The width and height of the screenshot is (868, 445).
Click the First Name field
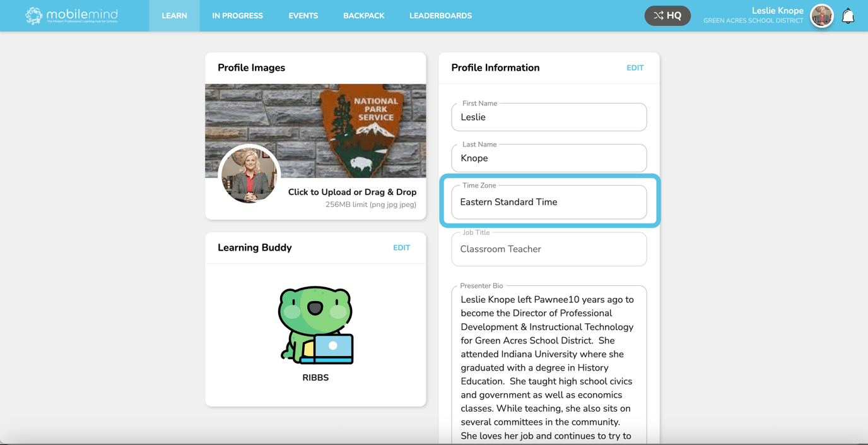[x=549, y=117]
